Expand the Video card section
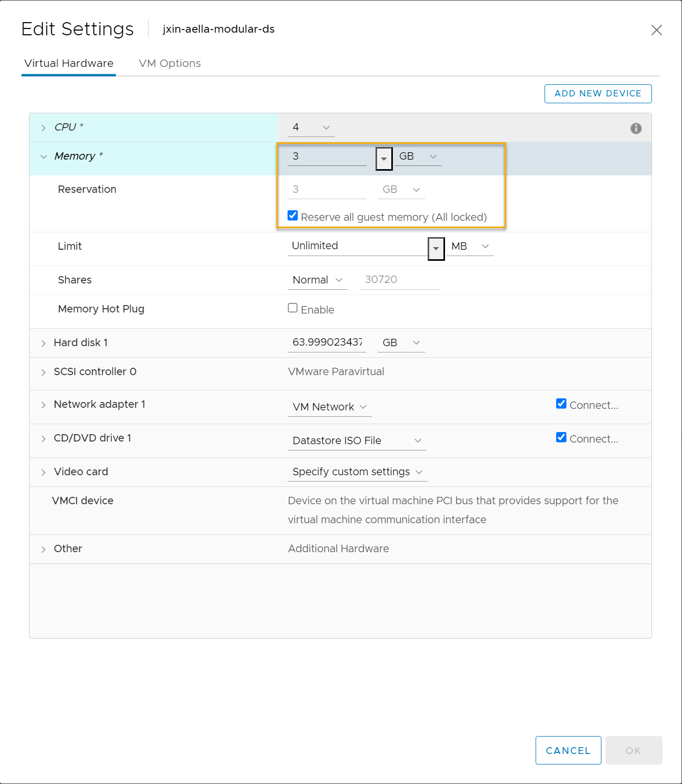This screenshot has height=784, width=682. (44, 473)
